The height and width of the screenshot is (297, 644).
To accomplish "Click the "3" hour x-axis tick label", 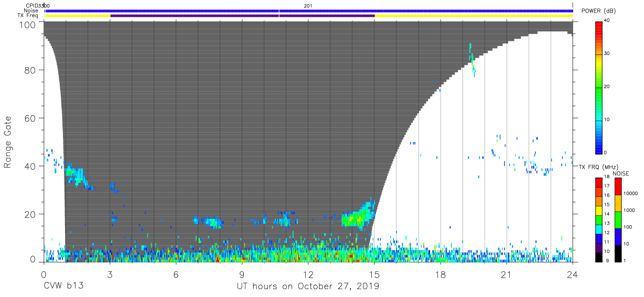I will tap(110, 274).
